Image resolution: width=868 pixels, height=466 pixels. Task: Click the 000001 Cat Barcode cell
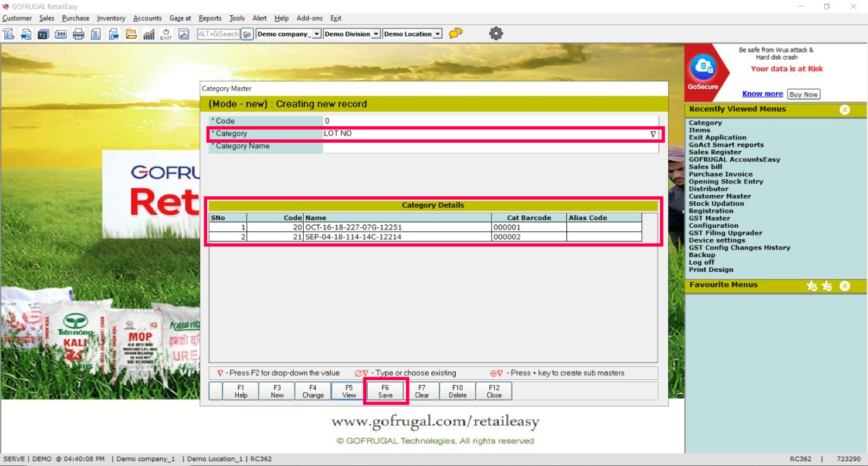(x=529, y=227)
